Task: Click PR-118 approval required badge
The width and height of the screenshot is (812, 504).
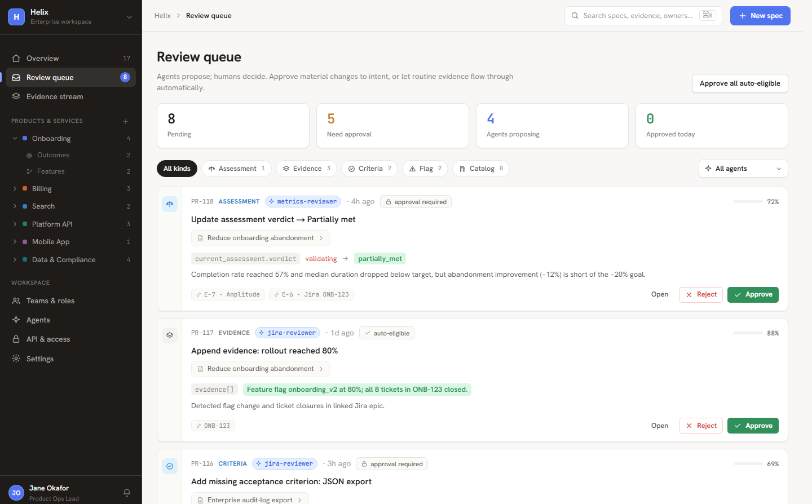Action: pos(416,202)
